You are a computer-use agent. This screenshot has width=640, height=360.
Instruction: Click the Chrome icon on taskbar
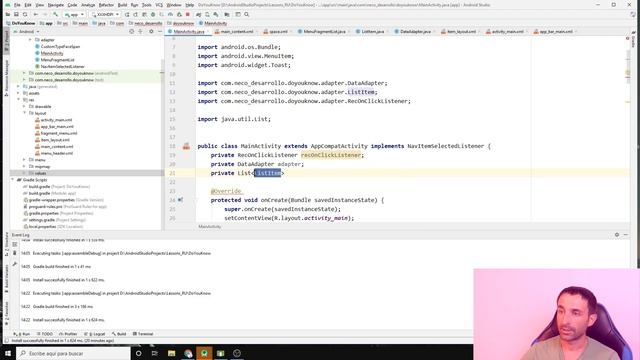(x=188, y=353)
